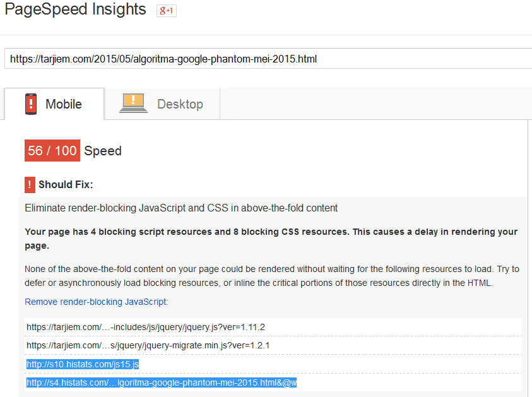This screenshot has width=532, height=397.
Task: Click the PageSpeed Insights logo heading
Action: click(x=74, y=9)
